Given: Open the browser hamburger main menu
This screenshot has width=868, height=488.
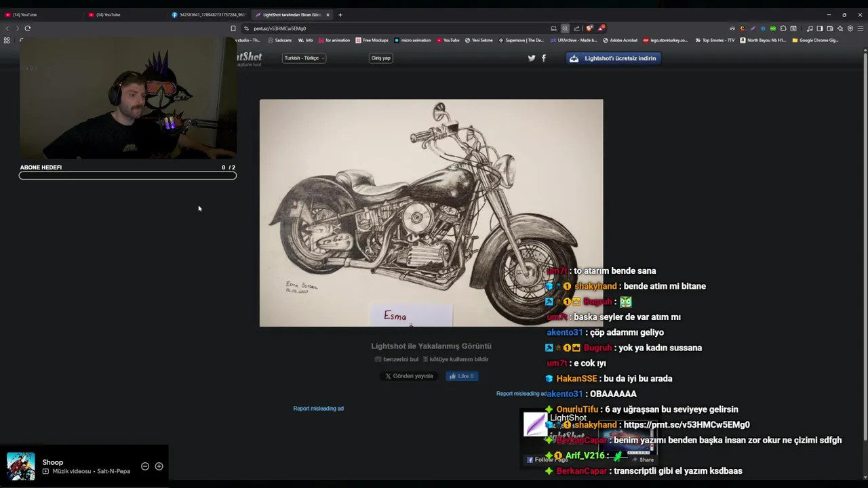Looking at the screenshot, I should pyautogui.click(x=861, y=28).
